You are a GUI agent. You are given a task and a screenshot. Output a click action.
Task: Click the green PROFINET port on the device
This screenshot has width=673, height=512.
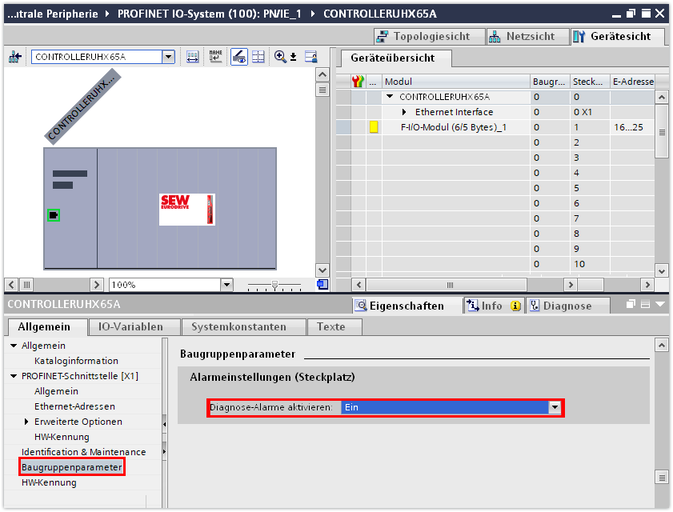coord(53,214)
